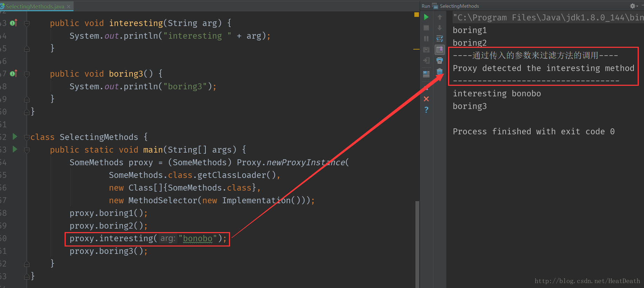Toggle soft-wrap in the console
This screenshot has height=288, width=644.
[440, 39]
